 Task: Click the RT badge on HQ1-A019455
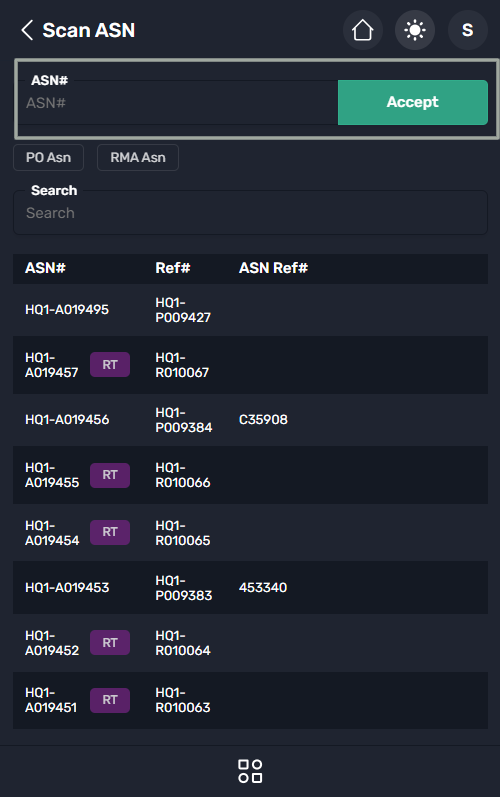[110, 475]
